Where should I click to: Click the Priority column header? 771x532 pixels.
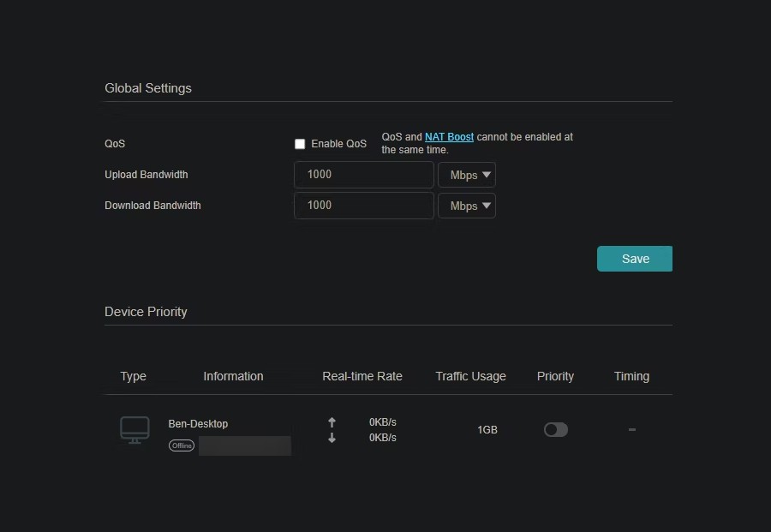click(555, 376)
